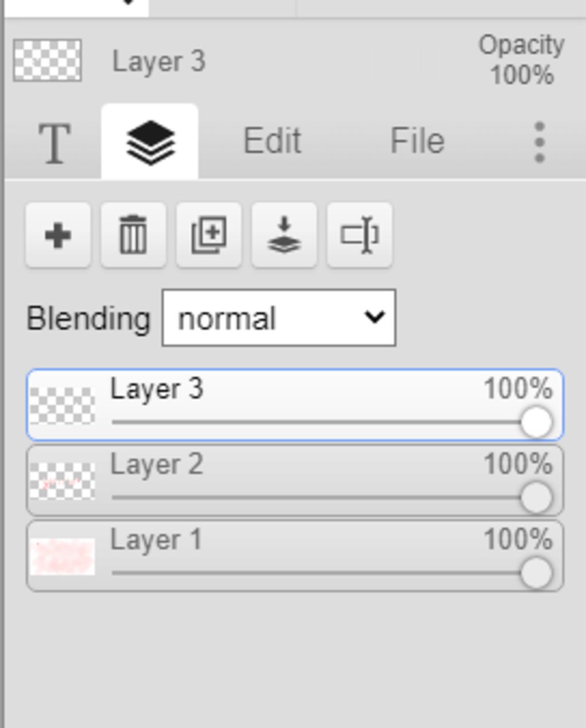The image size is (586, 728).
Task: Delete layer using the trash icon
Action: click(133, 235)
